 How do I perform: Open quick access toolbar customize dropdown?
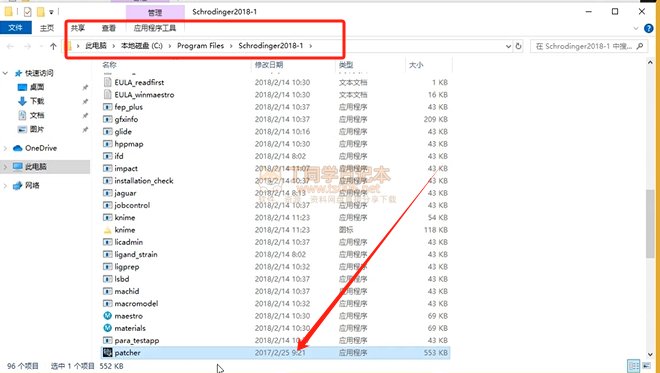click(51, 12)
